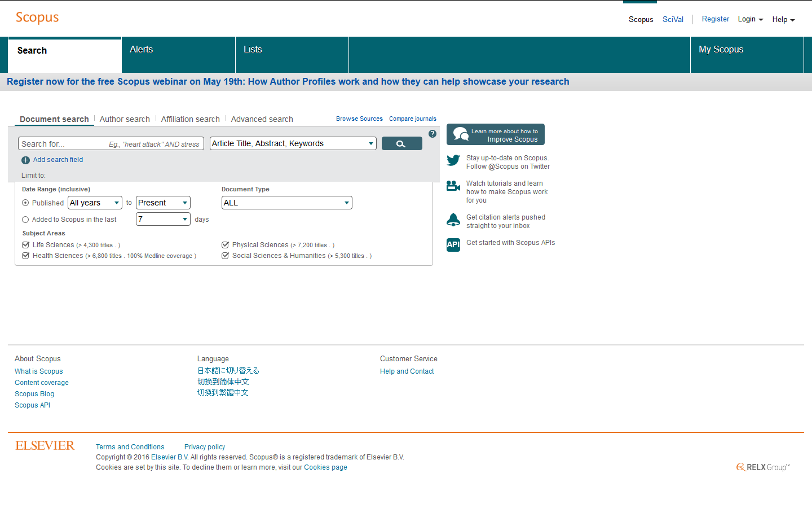Open the My Scopus tab

tap(747, 55)
